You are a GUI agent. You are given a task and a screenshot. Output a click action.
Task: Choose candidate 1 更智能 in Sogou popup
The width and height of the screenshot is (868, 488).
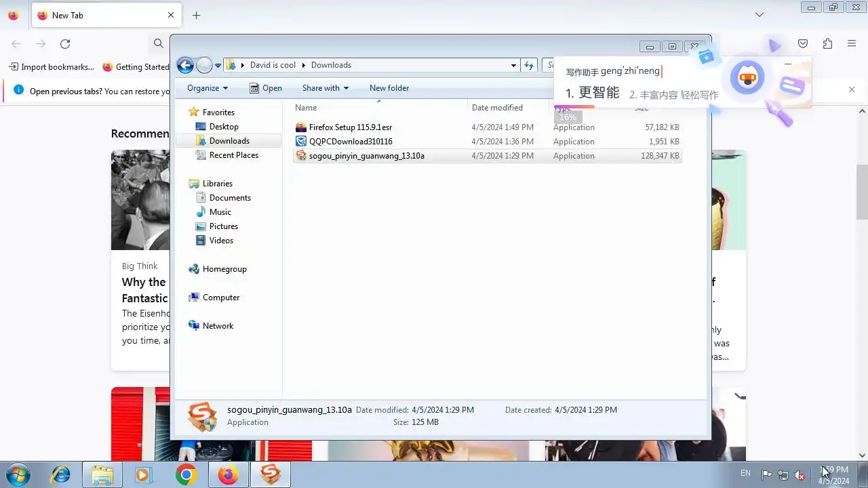pos(592,93)
